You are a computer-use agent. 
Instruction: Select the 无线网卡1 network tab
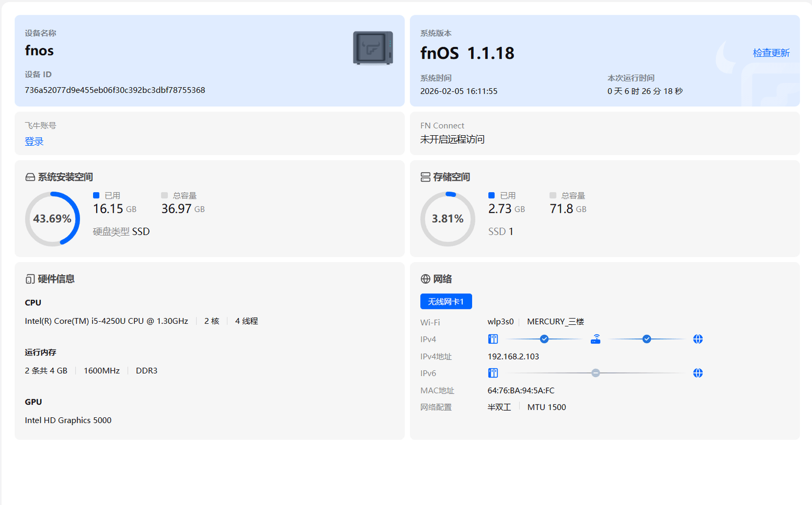tap(446, 302)
